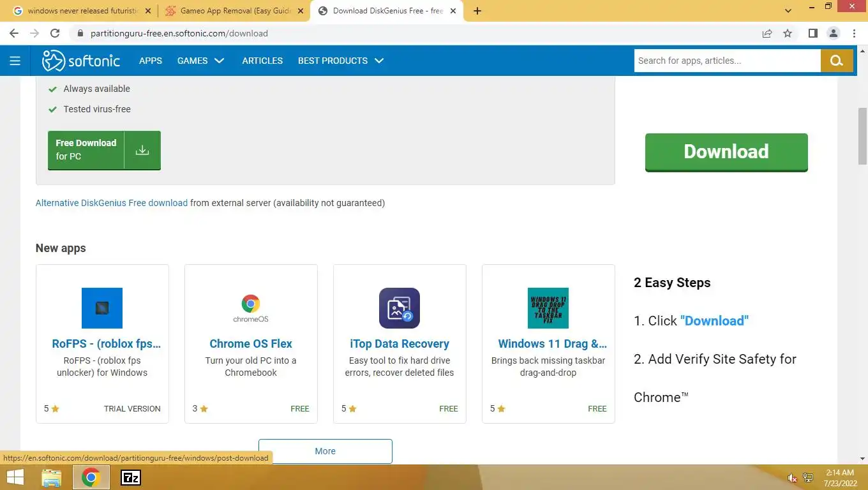Click the Windows 11 Drag & Drop icon
Image resolution: width=868 pixels, height=490 pixels.
548,308
